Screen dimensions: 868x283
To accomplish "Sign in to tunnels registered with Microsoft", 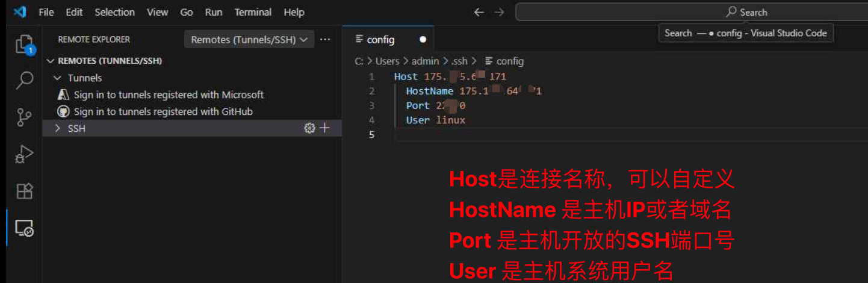I will [x=169, y=95].
